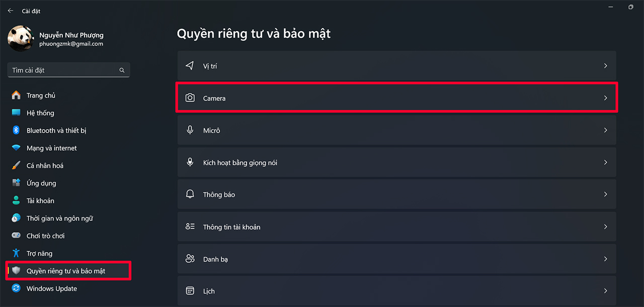Open Trợ năng accessibility settings
644x307 pixels.
(39, 253)
